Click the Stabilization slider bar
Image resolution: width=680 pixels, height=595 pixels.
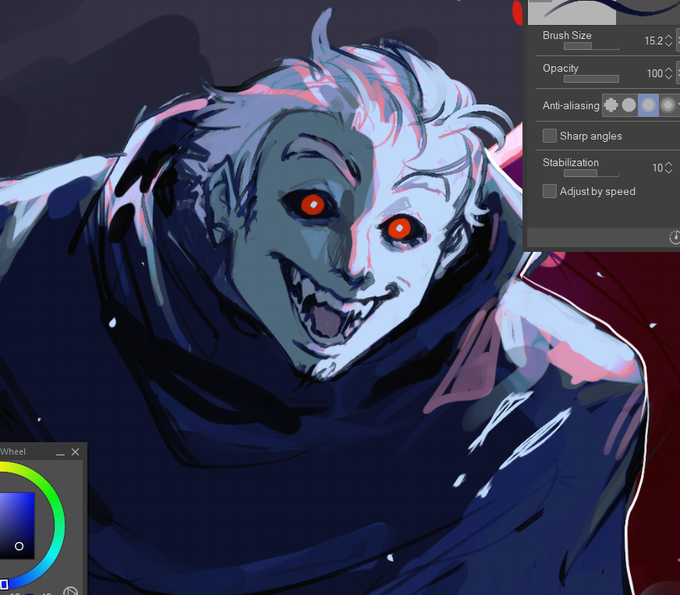pyautogui.click(x=591, y=173)
